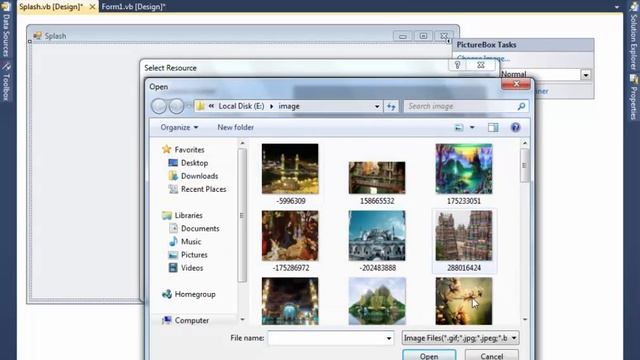Switch to Splash.vb [Design] tab
The width and height of the screenshot is (640, 360).
pyautogui.click(x=51, y=7)
